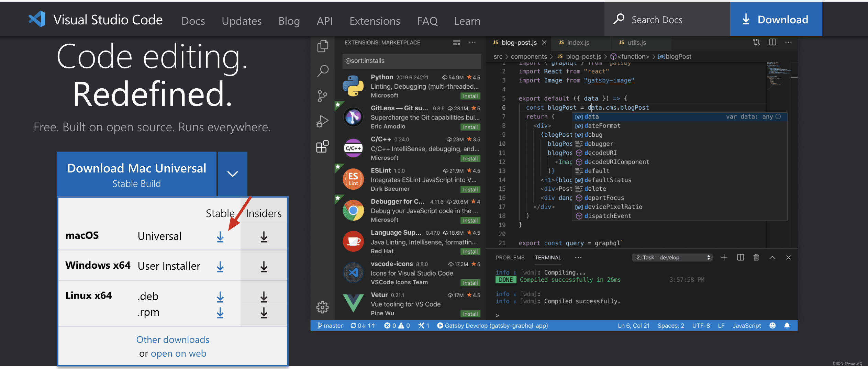Open the Docs nav item
The image size is (868, 369).
pyautogui.click(x=193, y=21)
